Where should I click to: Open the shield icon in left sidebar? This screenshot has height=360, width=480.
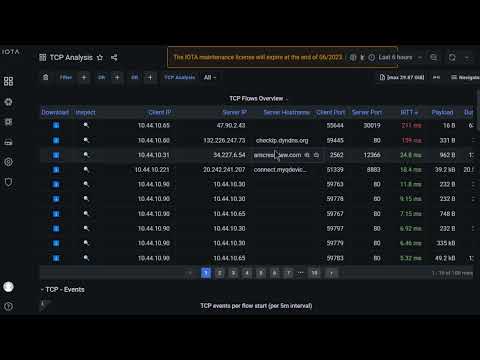pos(8,182)
